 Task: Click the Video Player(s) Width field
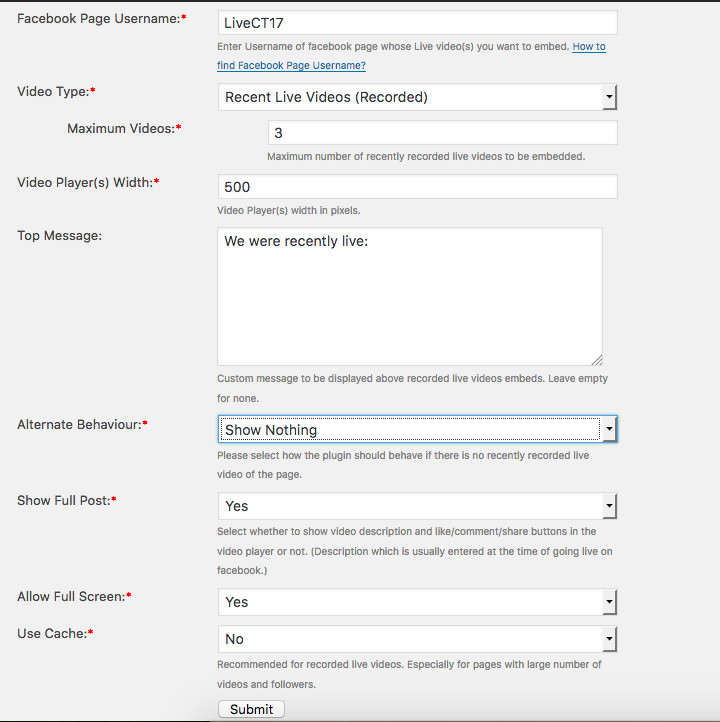click(x=417, y=187)
